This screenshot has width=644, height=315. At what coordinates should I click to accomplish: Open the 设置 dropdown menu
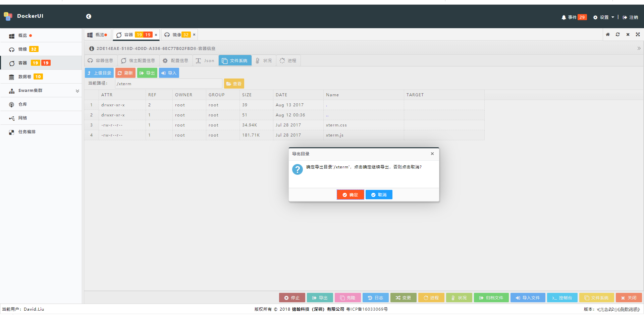pos(603,17)
